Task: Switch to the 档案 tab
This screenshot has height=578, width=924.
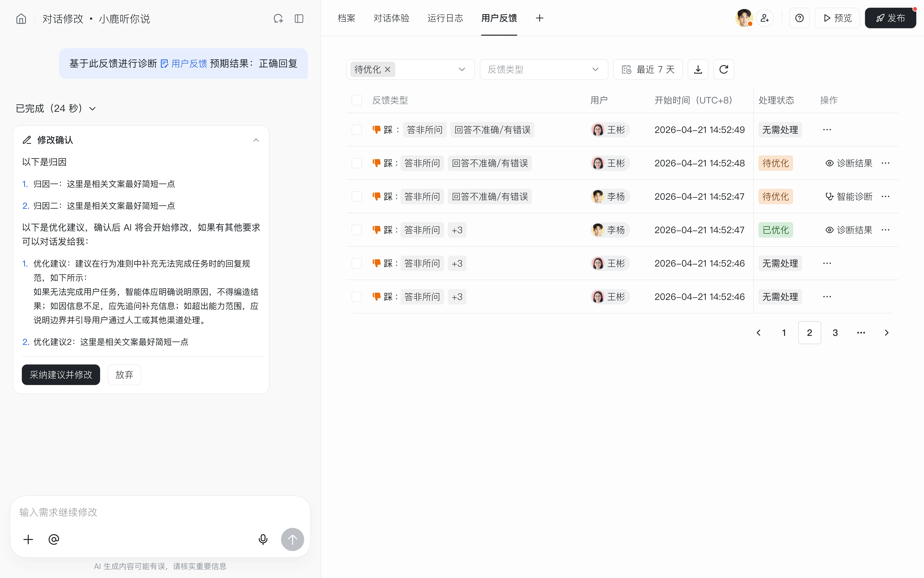Action: point(346,18)
